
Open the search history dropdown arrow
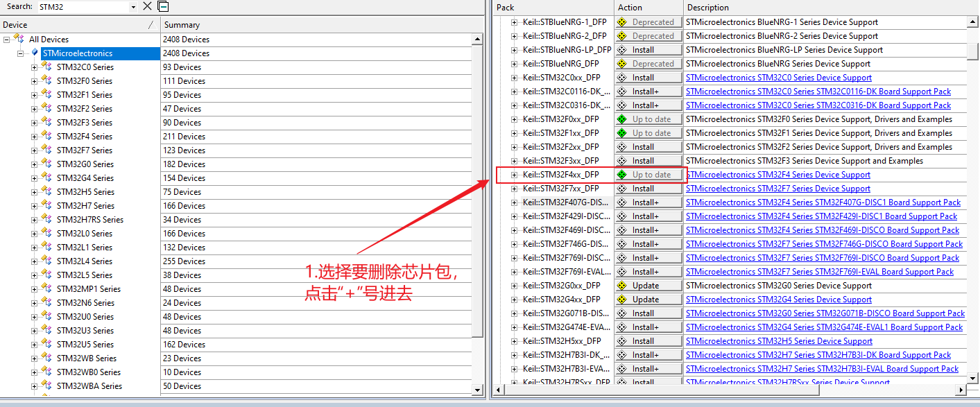(x=133, y=6)
